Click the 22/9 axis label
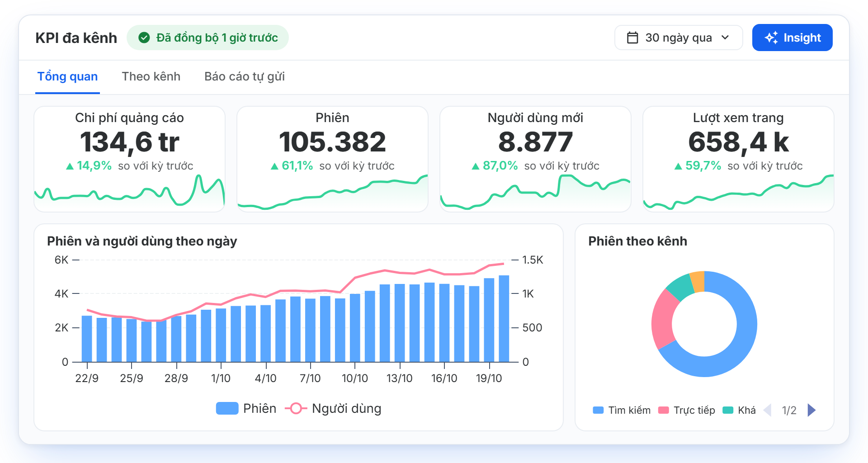Image resolution: width=868 pixels, height=463 pixels. (87, 378)
